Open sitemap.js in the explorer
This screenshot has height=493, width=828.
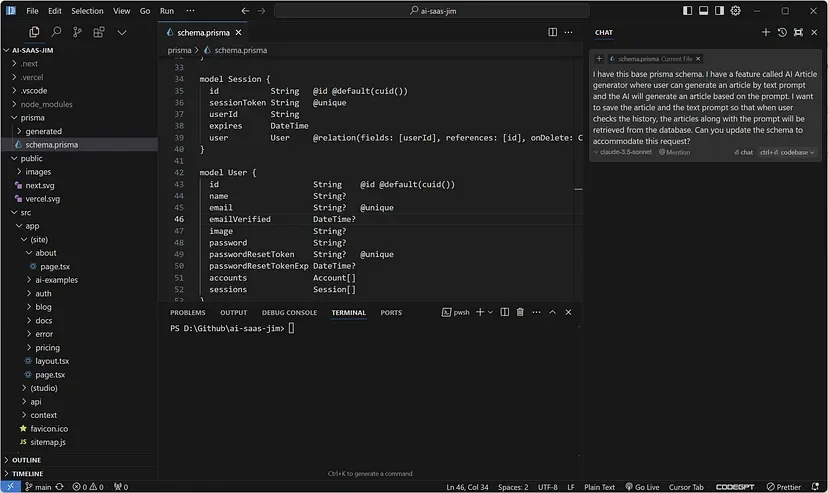pos(48,441)
